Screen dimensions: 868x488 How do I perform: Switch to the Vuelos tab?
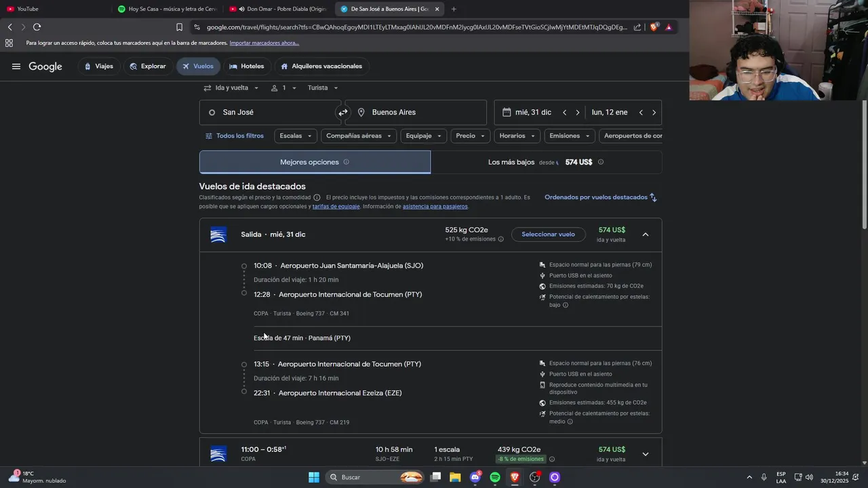(x=198, y=66)
